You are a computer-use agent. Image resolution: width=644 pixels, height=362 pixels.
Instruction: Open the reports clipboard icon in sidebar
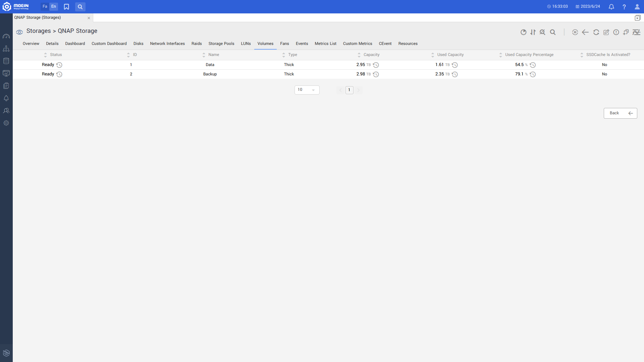(x=6, y=86)
